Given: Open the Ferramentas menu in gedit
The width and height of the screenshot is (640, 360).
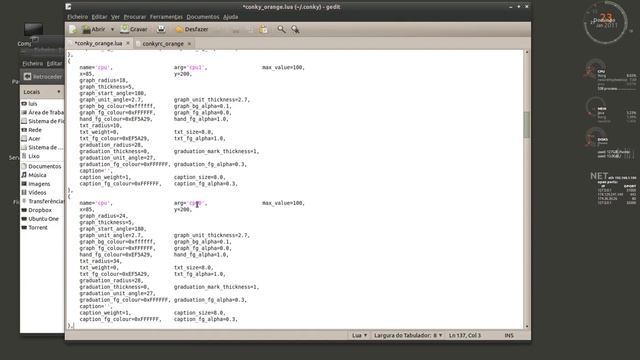Looking at the screenshot, I should pyautogui.click(x=166, y=17).
